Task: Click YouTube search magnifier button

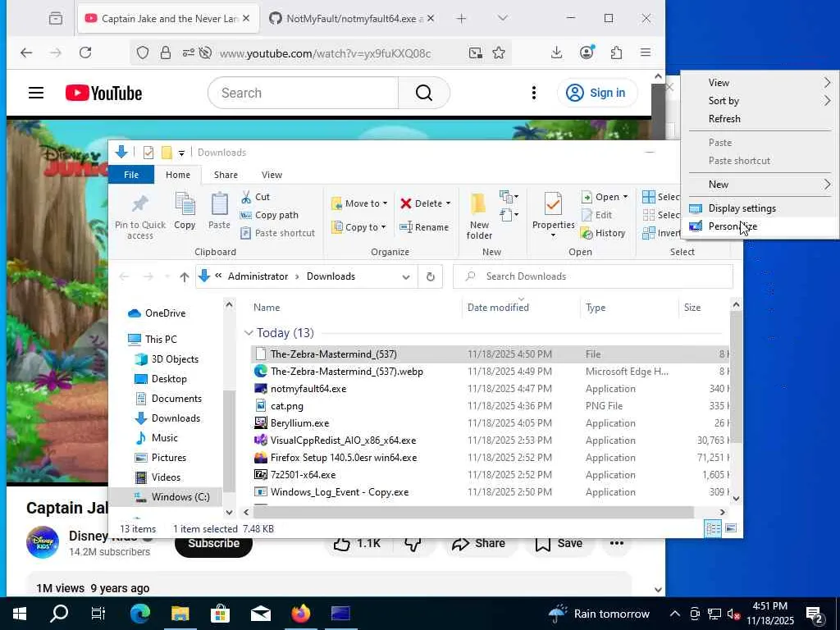Action: (424, 94)
